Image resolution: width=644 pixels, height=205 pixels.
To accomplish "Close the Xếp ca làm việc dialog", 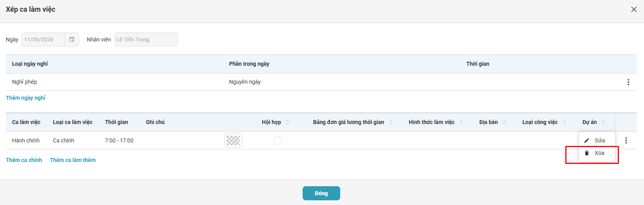I will click(x=634, y=9).
